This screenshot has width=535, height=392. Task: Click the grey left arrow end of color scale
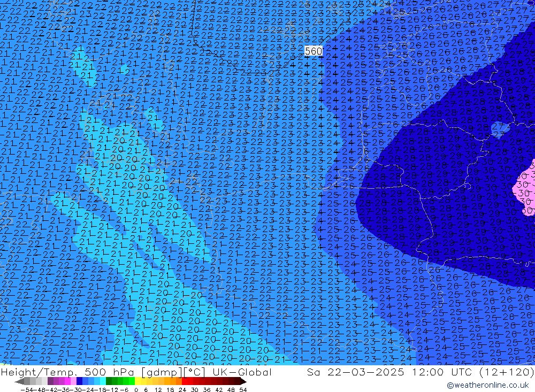point(19,381)
